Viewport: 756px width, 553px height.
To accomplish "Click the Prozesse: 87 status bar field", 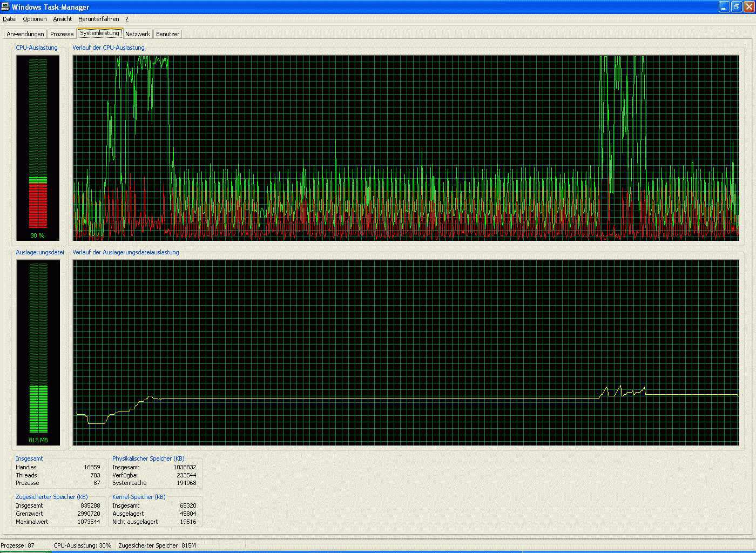I will tap(25, 545).
